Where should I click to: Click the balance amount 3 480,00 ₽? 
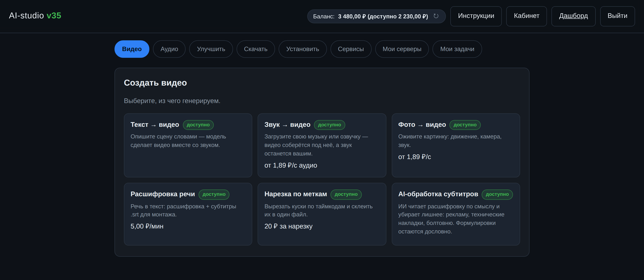352,17
